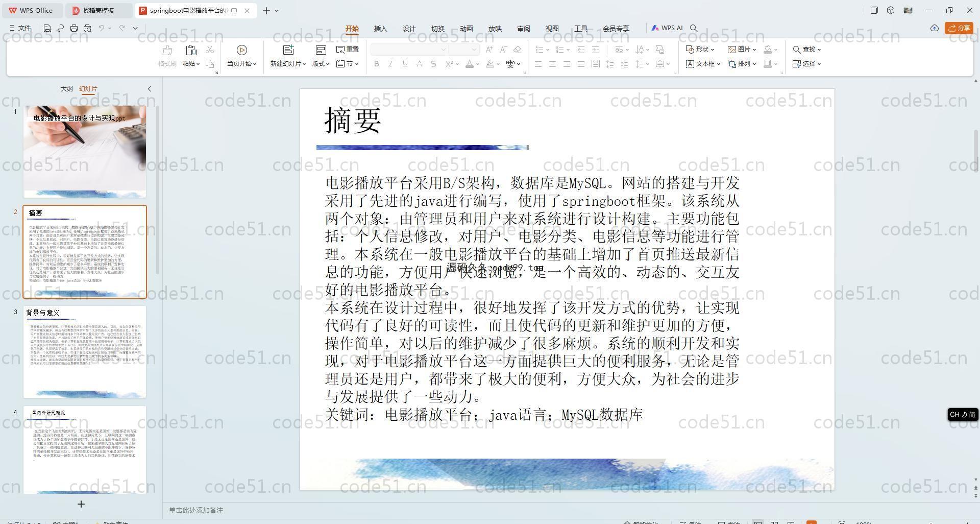Click the Reset (重置) slide button
The image size is (980, 524).
[348, 50]
